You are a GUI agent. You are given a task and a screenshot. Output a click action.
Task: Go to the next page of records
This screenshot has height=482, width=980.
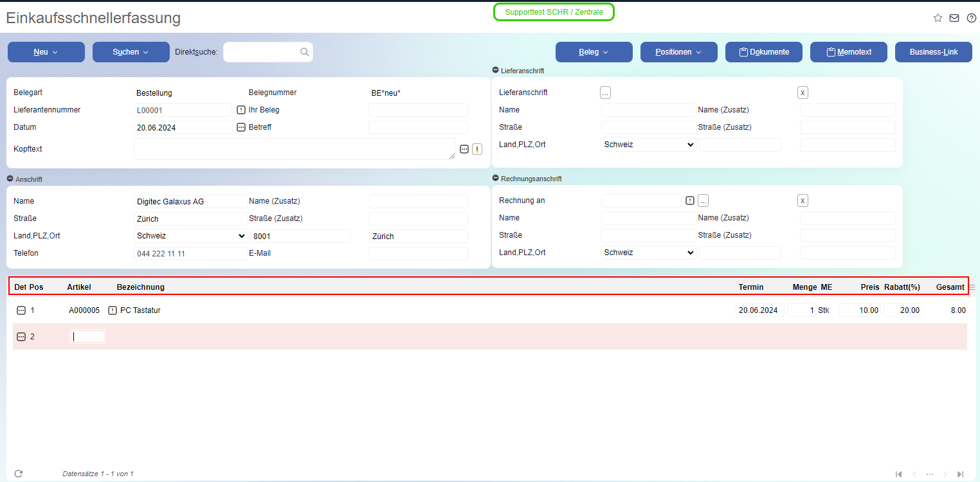pos(945,474)
